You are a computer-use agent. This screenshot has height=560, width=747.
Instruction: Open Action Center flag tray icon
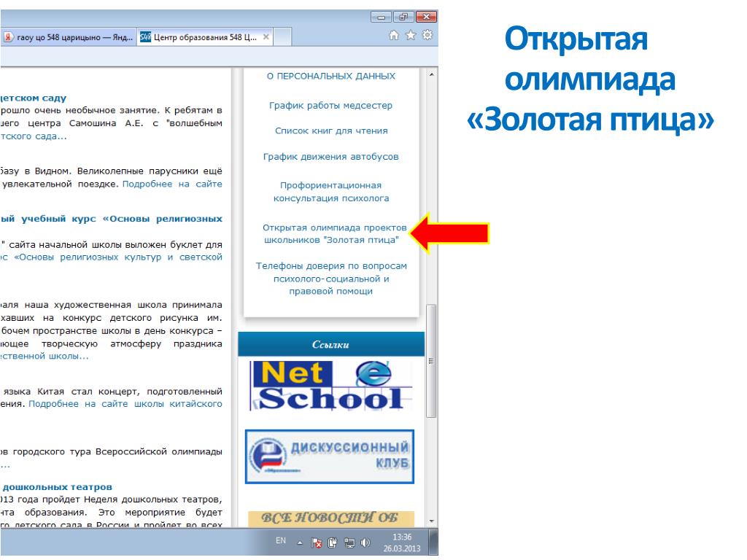[x=317, y=542]
